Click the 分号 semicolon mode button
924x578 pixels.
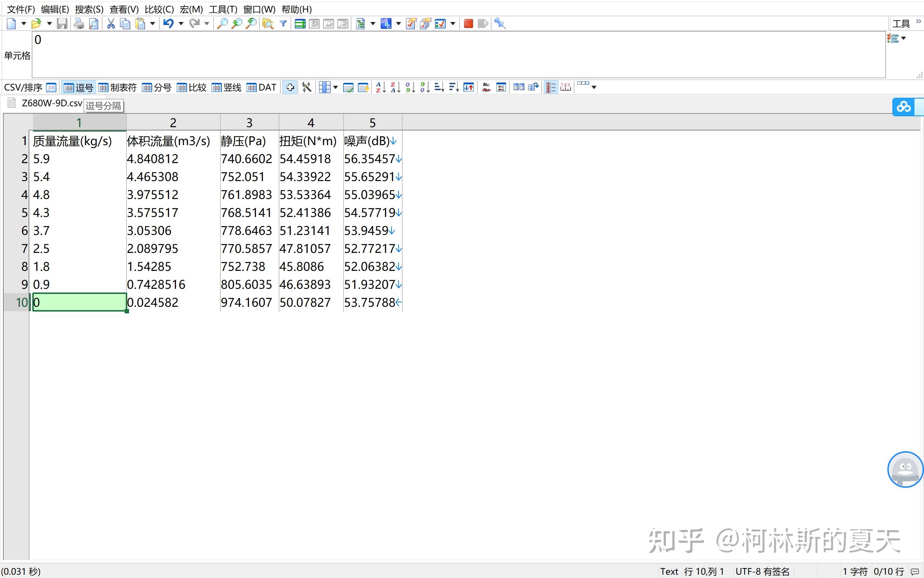(x=157, y=88)
